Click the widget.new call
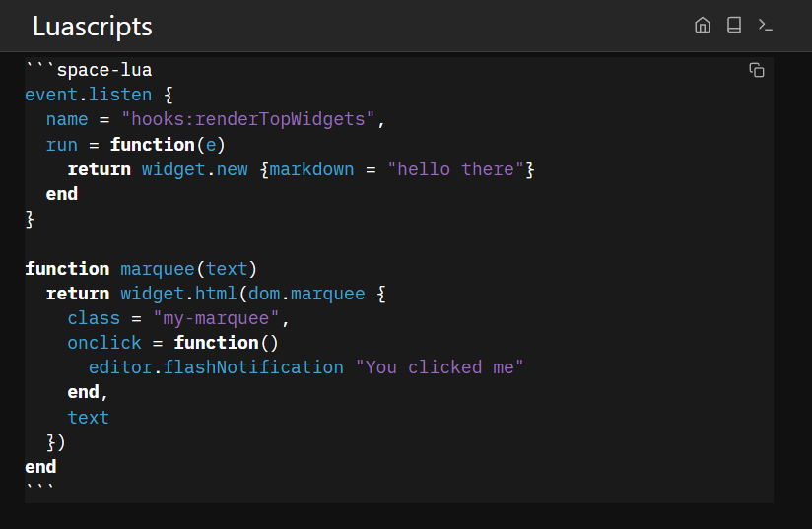The height and width of the screenshot is (529, 812). coord(195,168)
